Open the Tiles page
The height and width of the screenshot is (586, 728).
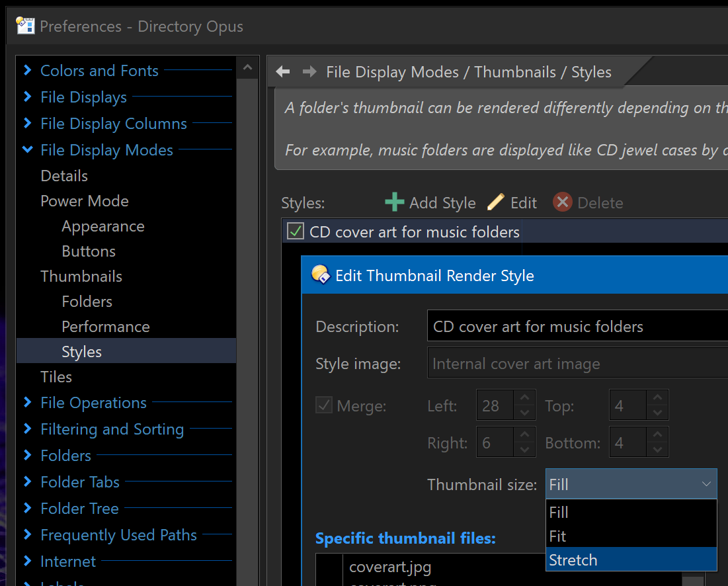pos(56,376)
